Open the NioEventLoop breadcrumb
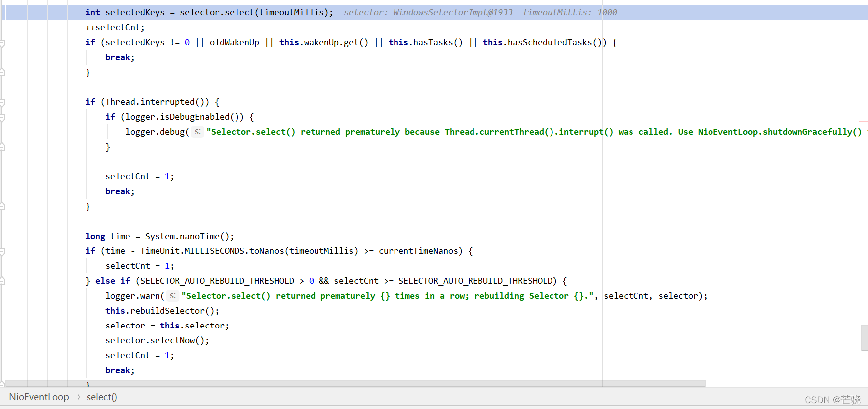The width and height of the screenshot is (868, 409). coord(39,397)
